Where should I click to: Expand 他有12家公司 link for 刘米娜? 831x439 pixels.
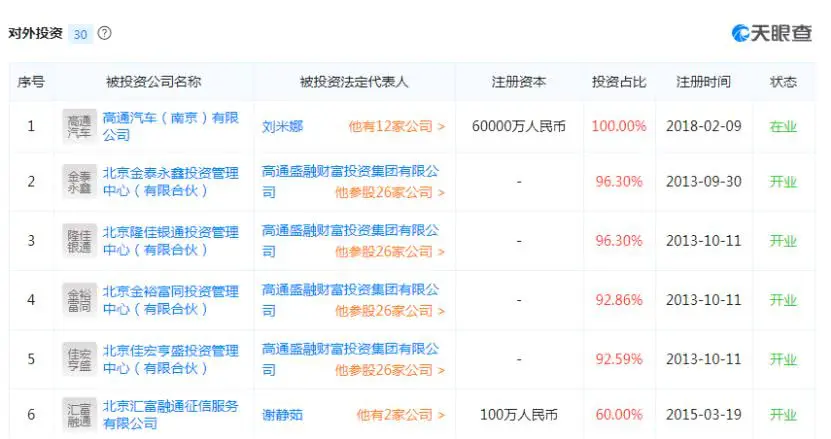click(x=396, y=127)
